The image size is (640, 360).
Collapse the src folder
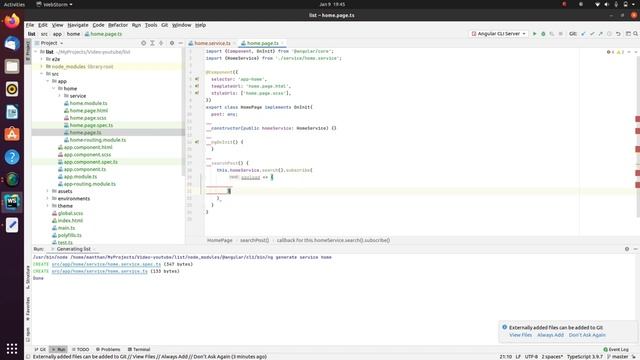pos(42,74)
